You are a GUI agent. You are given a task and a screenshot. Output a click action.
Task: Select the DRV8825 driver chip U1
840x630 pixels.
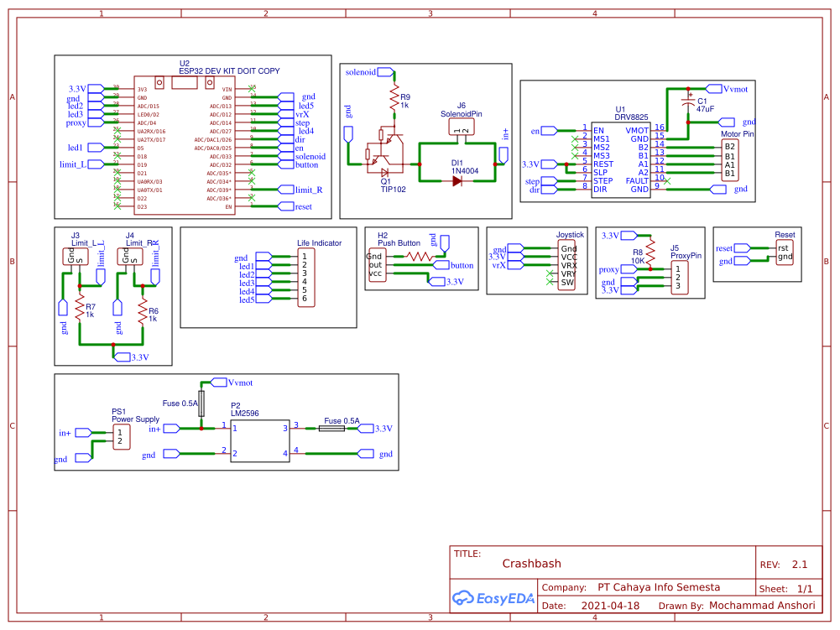coord(620,159)
